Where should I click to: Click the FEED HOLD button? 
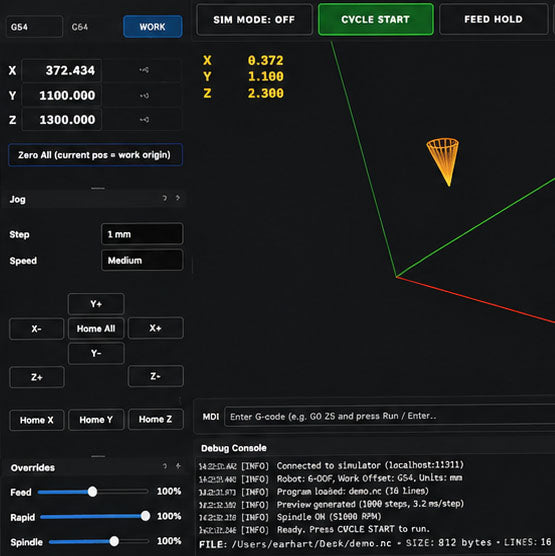(x=493, y=19)
